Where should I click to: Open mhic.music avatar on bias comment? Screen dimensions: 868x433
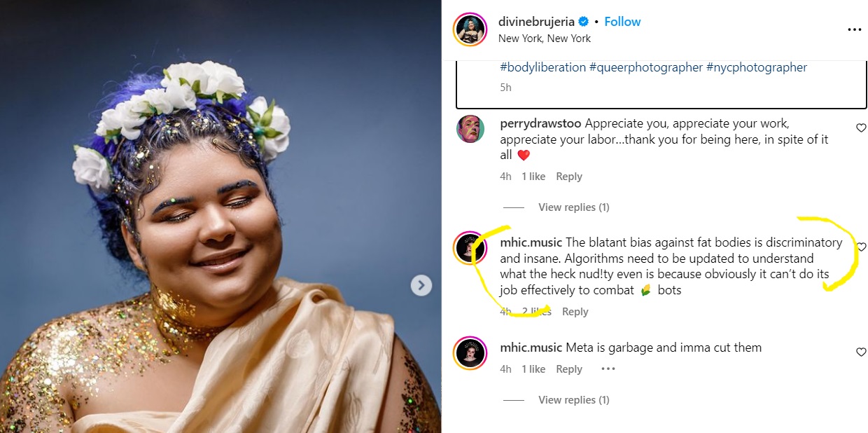470,248
